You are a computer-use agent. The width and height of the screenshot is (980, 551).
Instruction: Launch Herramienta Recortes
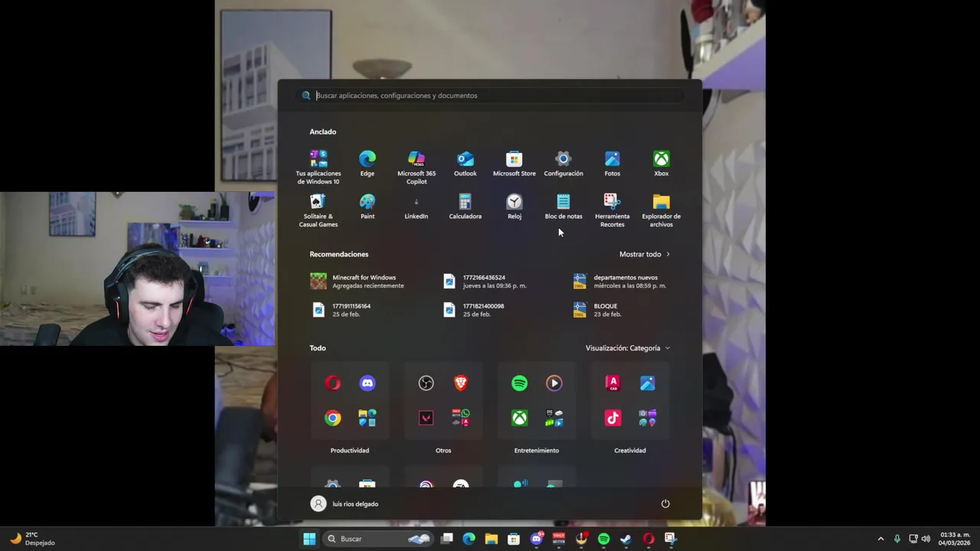point(612,210)
